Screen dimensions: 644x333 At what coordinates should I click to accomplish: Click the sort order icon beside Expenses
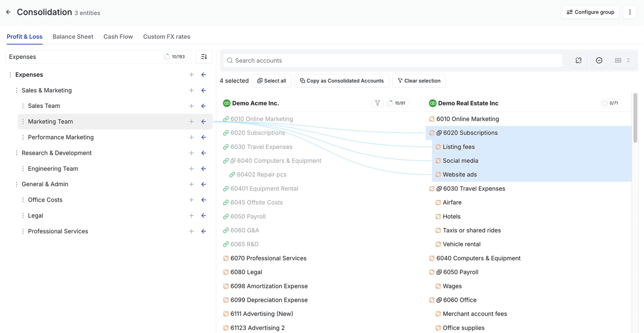(204, 57)
